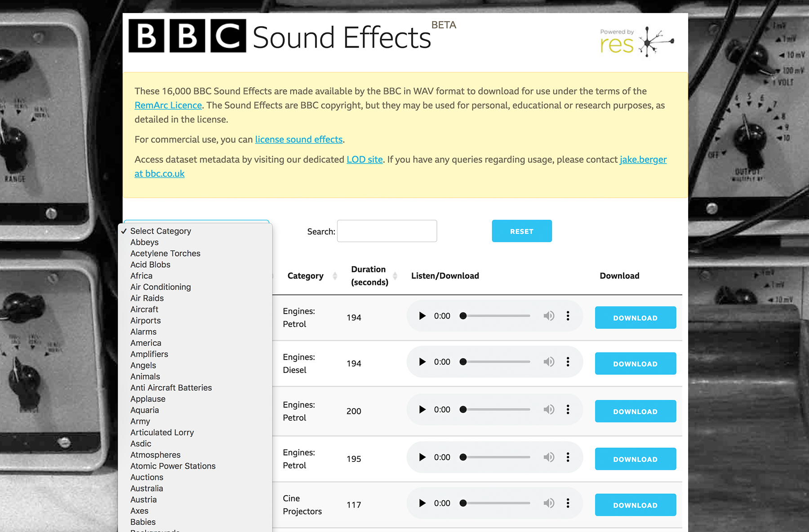This screenshot has width=809, height=532.
Task: Open the license sound effects link
Action: point(299,139)
